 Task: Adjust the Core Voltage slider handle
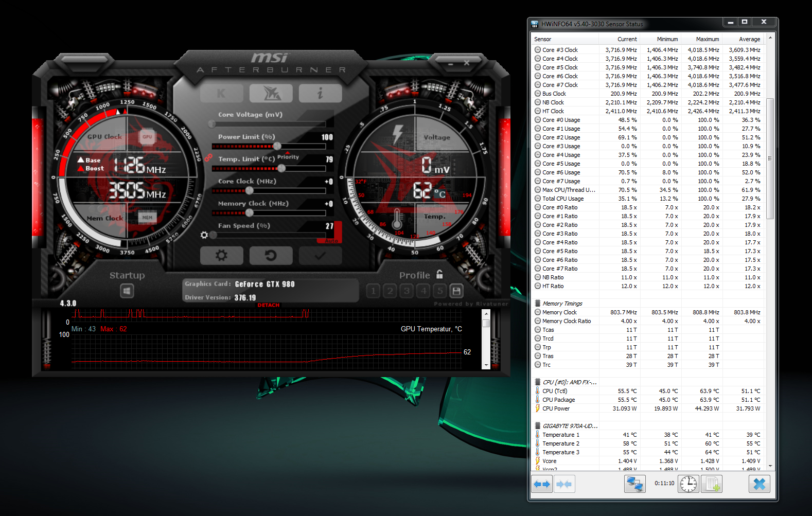point(212,124)
